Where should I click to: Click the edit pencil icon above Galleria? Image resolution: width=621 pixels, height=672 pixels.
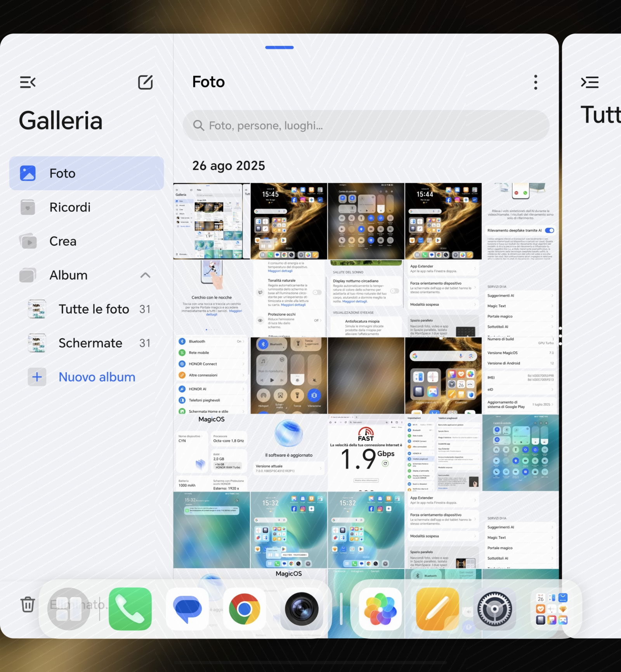tap(146, 82)
